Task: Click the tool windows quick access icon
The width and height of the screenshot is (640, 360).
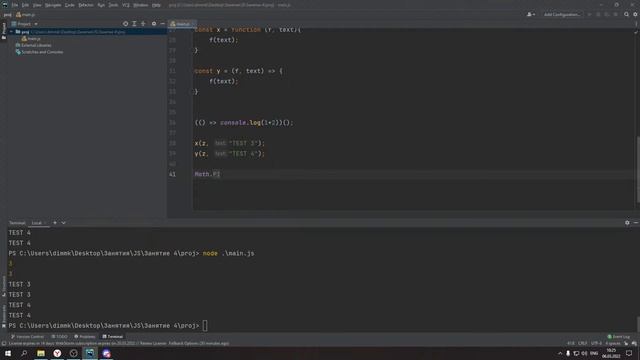Action: coord(4,344)
